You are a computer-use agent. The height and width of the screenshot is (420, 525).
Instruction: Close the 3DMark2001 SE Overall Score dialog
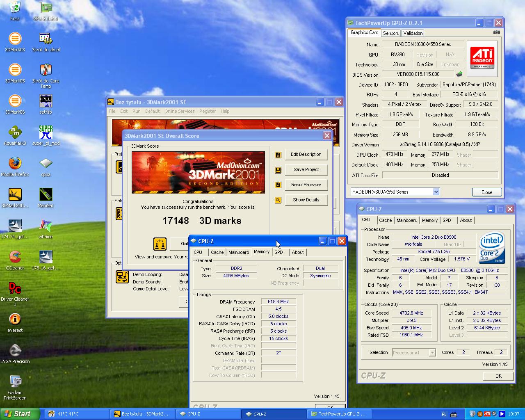pos(327,136)
